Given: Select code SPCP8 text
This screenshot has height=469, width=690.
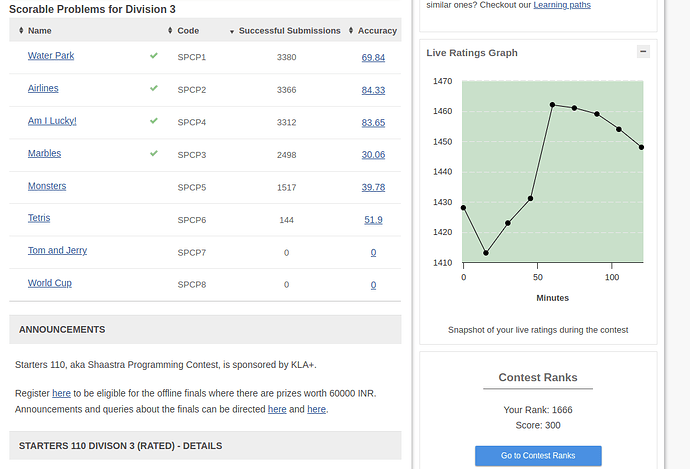Looking at the screenshot, I should 191,285.
